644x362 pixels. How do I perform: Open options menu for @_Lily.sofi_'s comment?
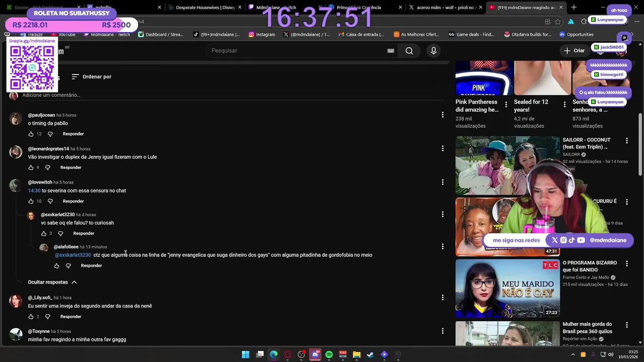click(x=442, y=298)
